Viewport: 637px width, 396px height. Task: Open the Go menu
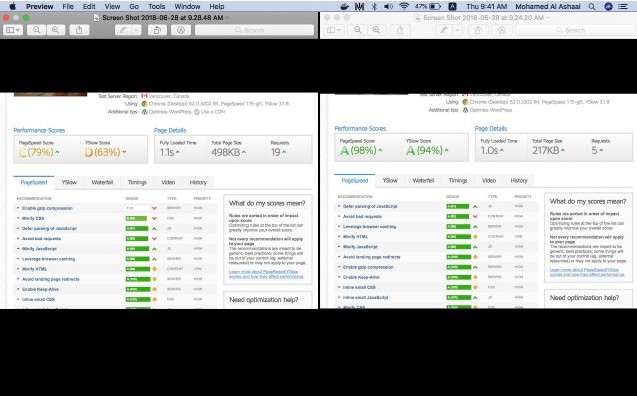tap(134, 6)
